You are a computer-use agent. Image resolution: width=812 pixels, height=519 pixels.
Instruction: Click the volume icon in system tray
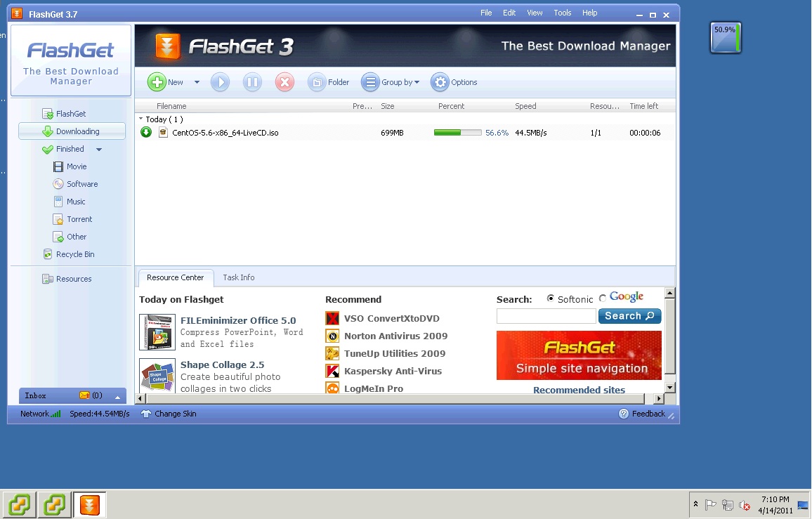745,505
